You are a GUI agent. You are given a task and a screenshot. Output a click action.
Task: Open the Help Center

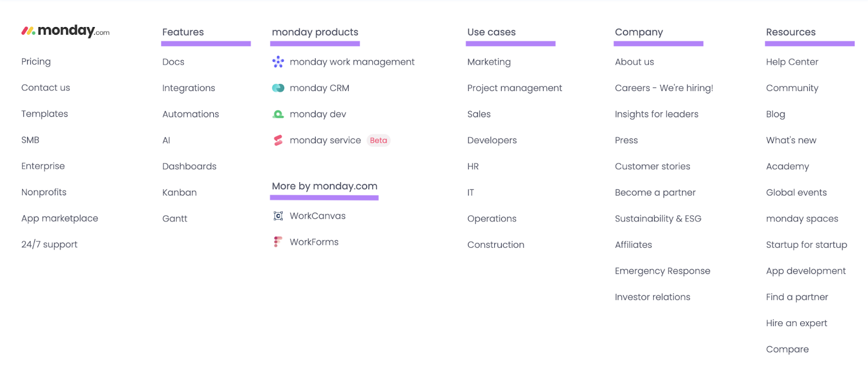(x=792, y=61)
